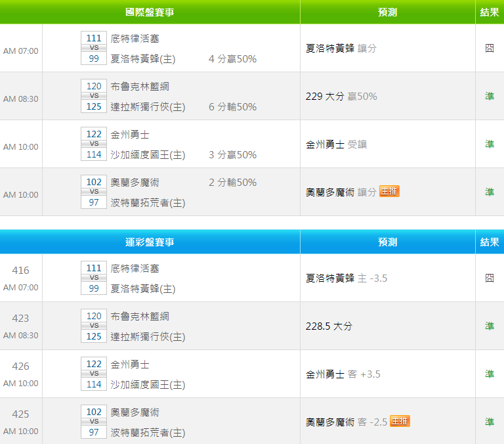Open 底特律活塞 team in the 國際盤 table
The image size is (504, 444).
click(x=135, y=39)
